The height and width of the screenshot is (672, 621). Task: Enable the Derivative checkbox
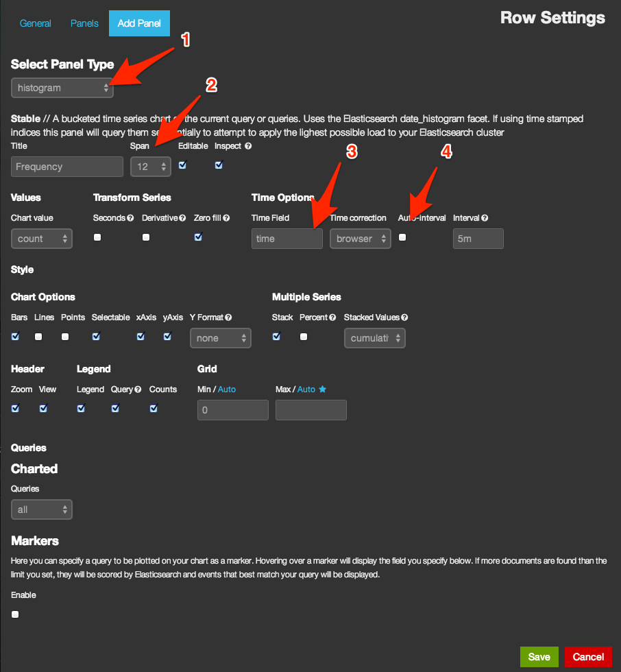pyautogui.click(x=146, y=237)
